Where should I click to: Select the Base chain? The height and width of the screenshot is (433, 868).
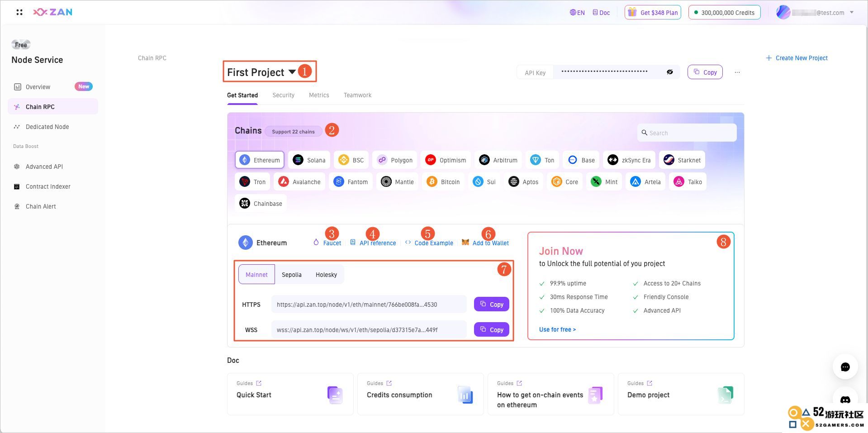tap(581, 160)
